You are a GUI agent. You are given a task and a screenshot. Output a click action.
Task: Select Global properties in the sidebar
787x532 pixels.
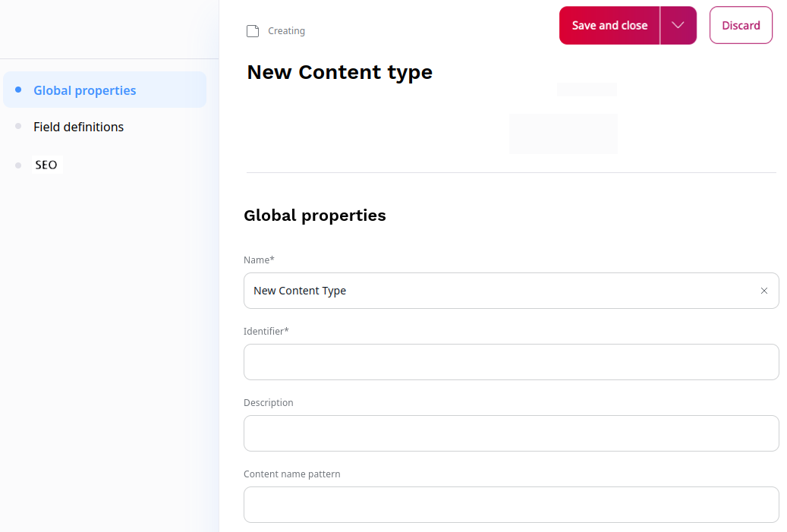click(84, 89)
